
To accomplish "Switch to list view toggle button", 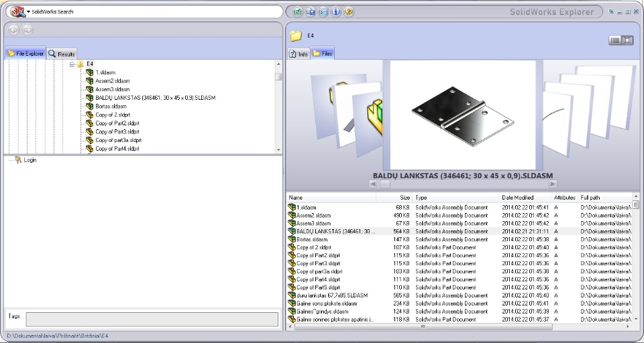I will click(x=615, y=40).
